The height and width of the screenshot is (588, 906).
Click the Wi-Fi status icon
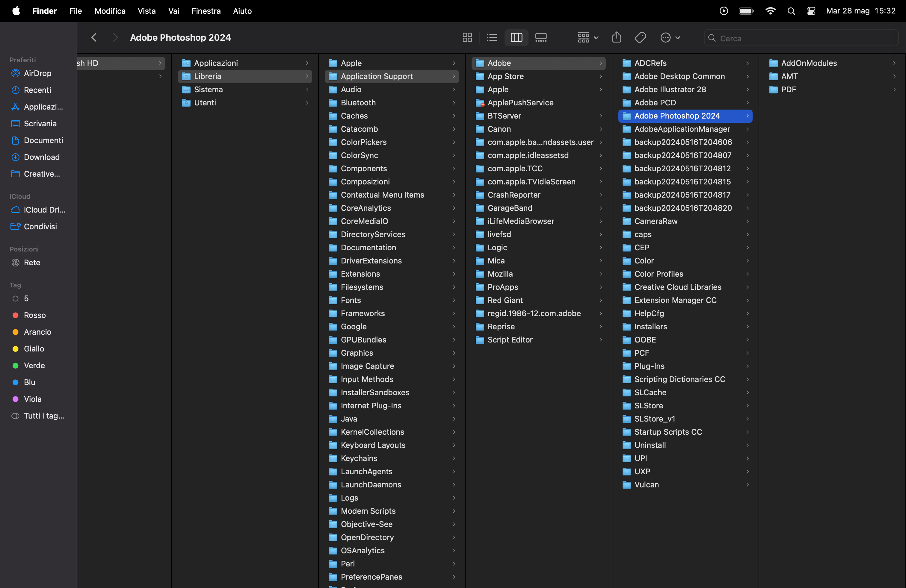pyautogui.click(x=770, y=11)
